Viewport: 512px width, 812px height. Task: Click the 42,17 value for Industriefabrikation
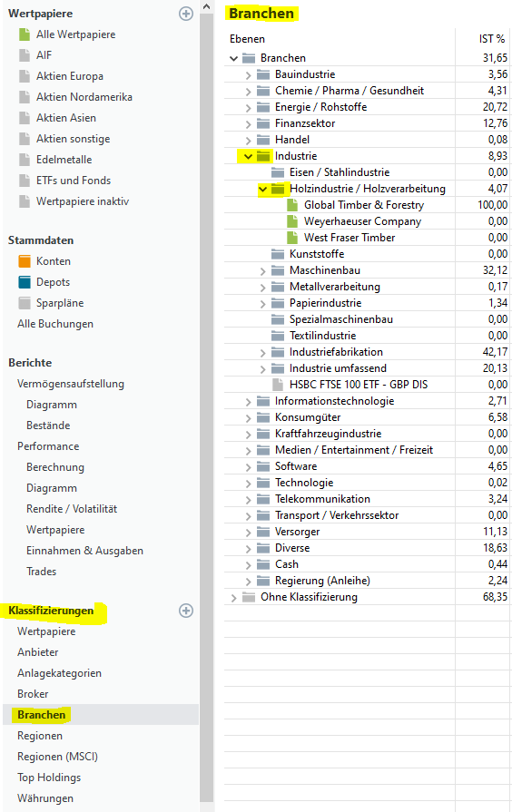495,352
